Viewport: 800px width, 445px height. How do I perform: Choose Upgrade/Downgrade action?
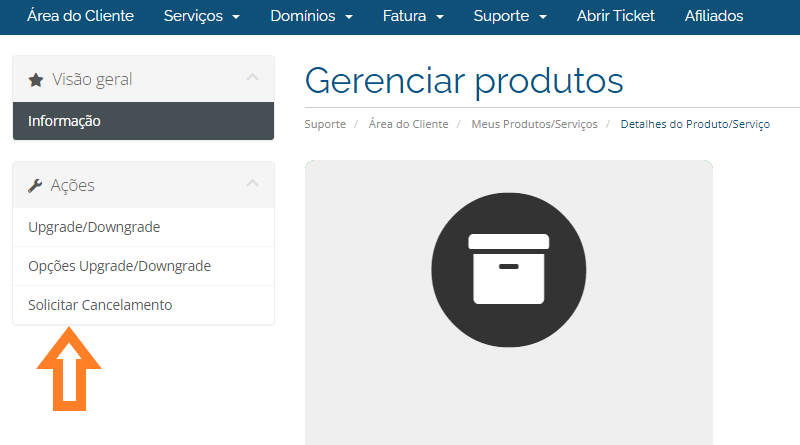click(143, 227)
